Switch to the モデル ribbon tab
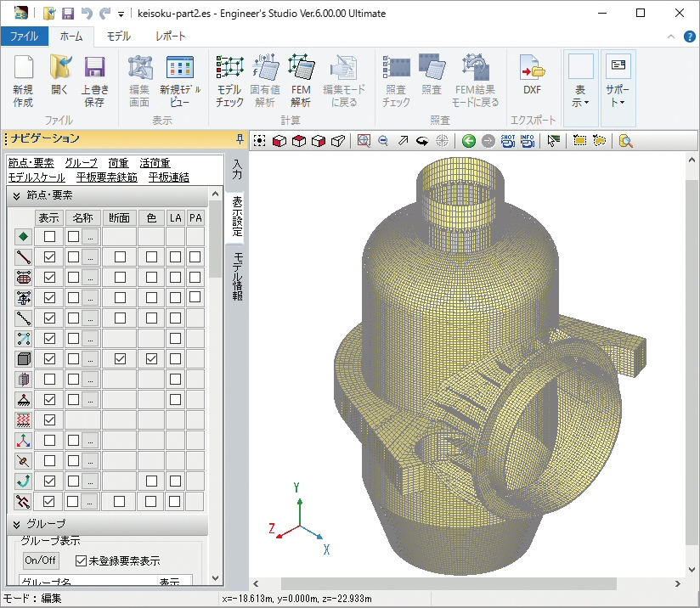Viewport: 700px width, 608px height. coord(118,37)
